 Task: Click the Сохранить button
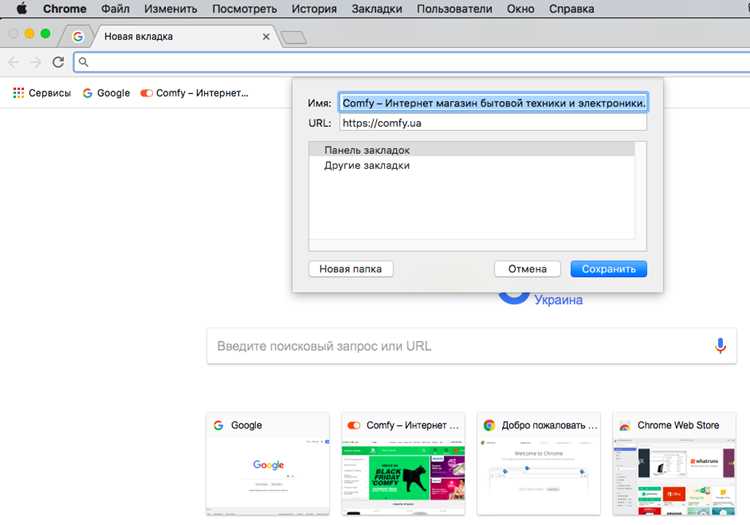[x=608, y=269]
